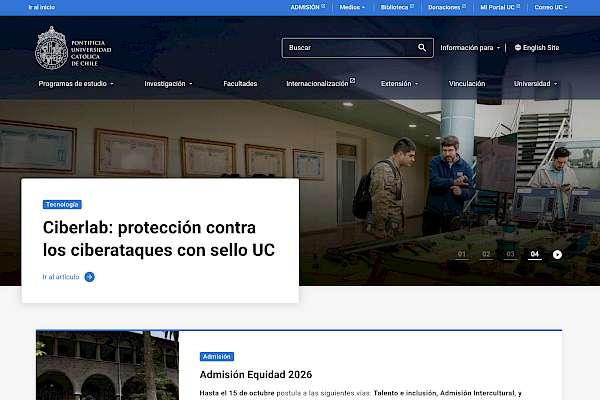Click the arrow circle icon next to Ir al artículo

click(x=90, y=277)
